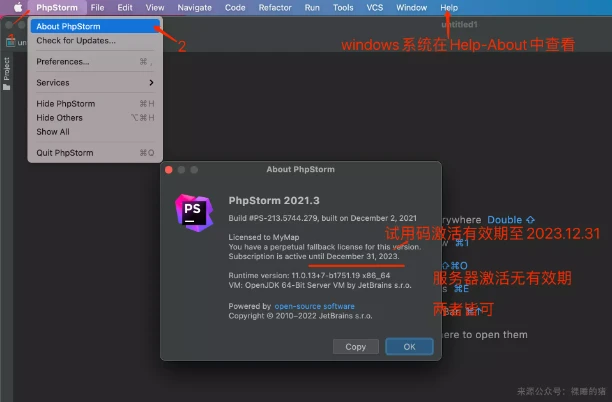This screenshot has height=402, width=612.
Task: Choose Check for Updates... entry
Action: click(95, 41)
